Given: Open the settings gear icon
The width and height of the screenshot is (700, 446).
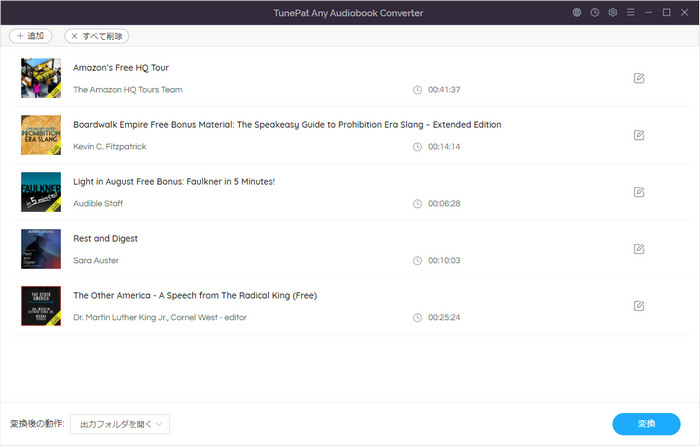Looking at the screenshot, I should (x=612, y=13).
